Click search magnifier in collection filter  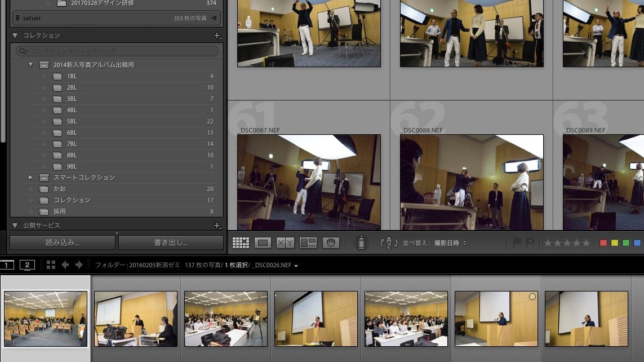(23, 51)
